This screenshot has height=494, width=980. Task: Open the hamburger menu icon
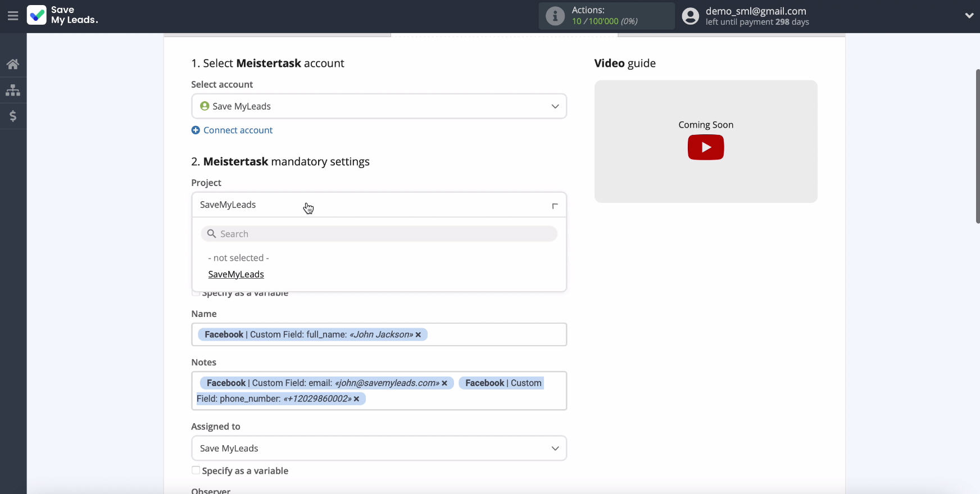(x=13, y=16)
